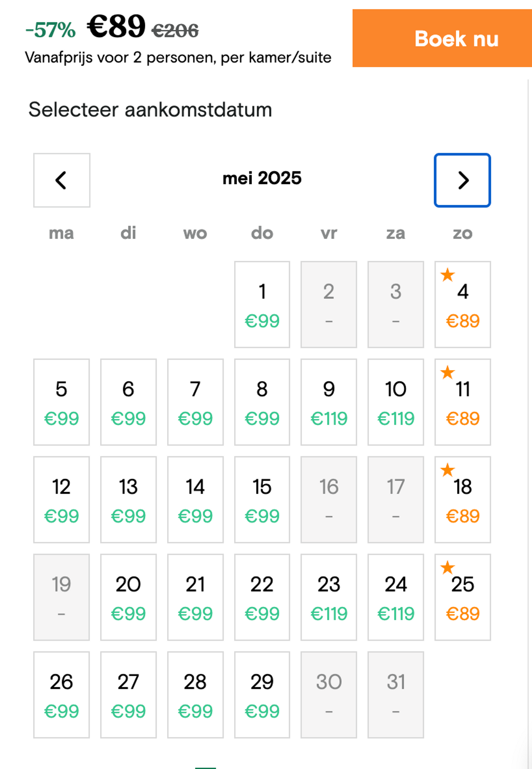Viewport: 532px width, 769px height.
Task: Select Thursday 15 May for €99
Action: [x=262, y=500]
